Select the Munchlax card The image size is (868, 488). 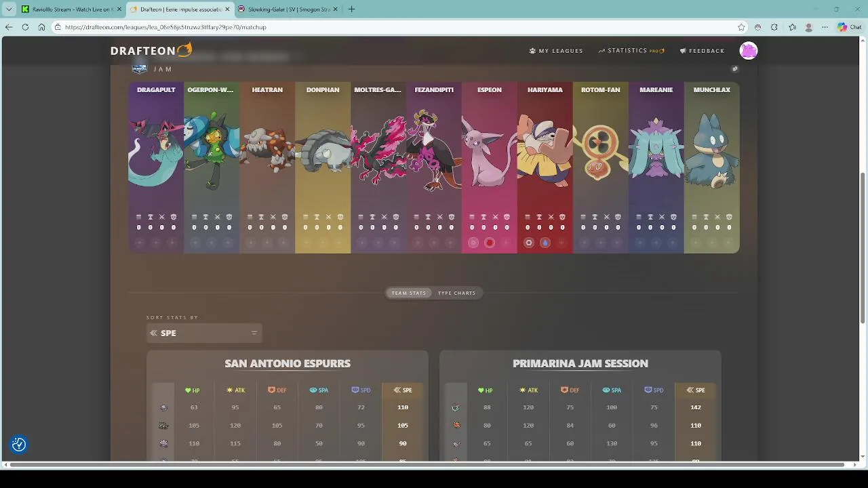tap(712, 167)
